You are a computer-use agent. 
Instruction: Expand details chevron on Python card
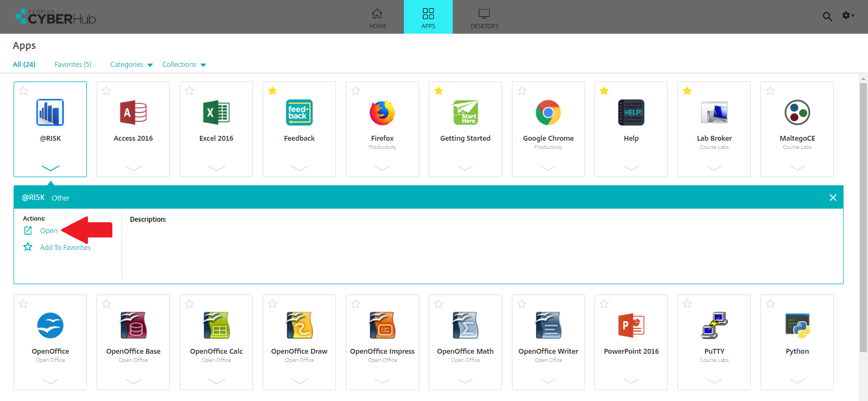pos(797,381)
